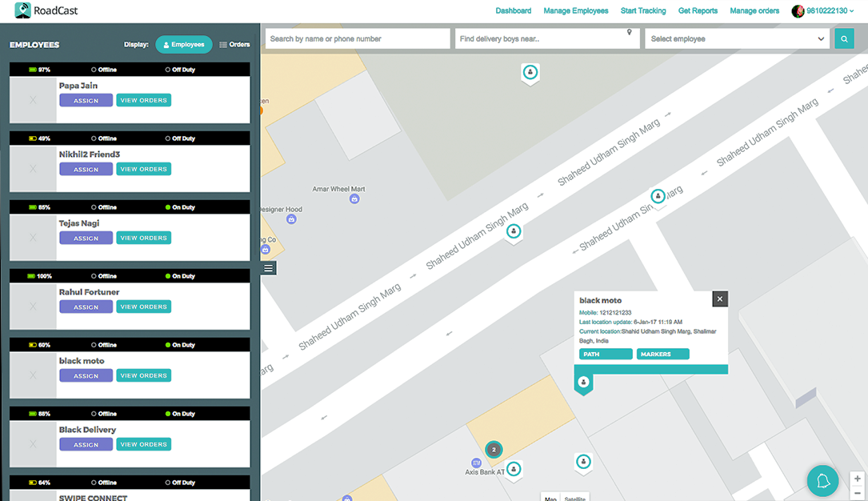Click employee marker right of Axis Bank

(583, 463)
